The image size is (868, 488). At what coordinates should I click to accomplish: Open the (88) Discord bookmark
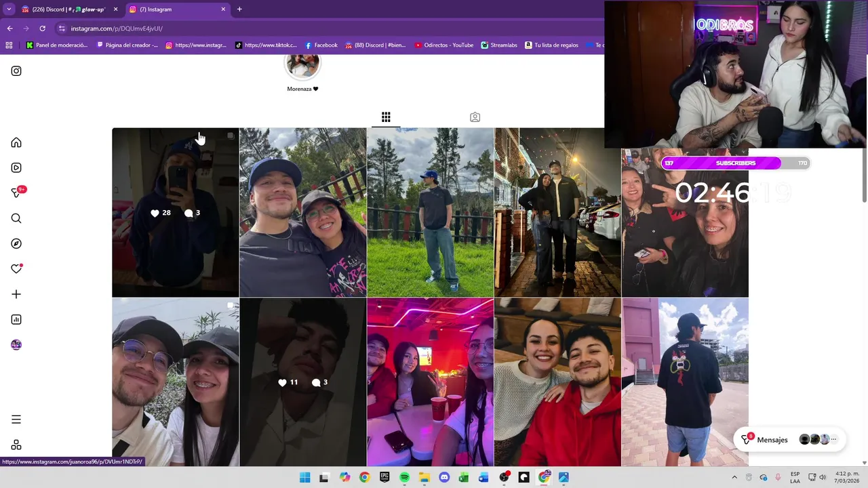point(375,45)
